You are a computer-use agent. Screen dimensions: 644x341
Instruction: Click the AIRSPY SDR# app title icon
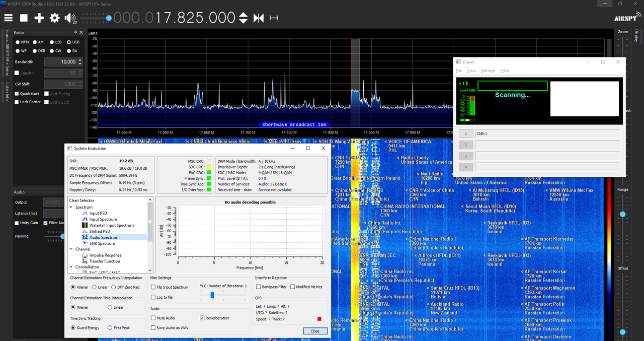pyautogui.click(x=3, y=4)
